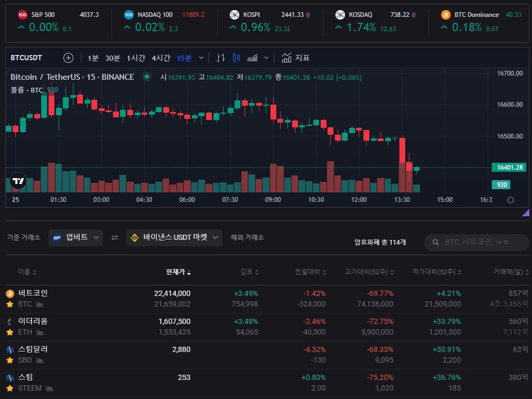Click the Bitcoin coin logo in table

(10, 293)
